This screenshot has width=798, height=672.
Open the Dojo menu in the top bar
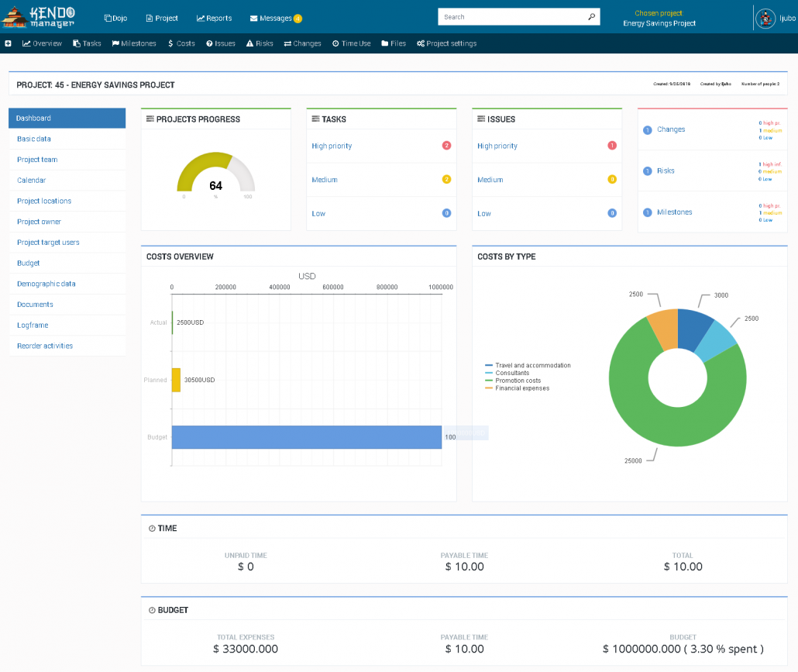tap(115, 17)
